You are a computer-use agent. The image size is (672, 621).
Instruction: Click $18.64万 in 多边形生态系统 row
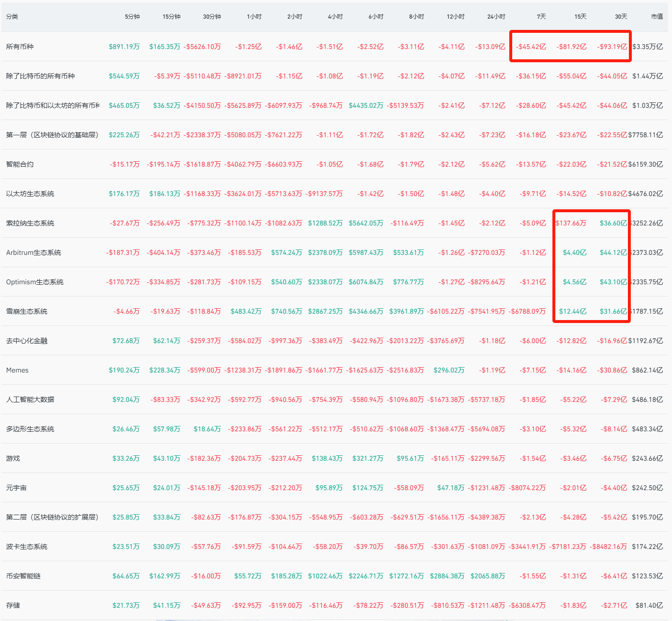(x=207, y=429)
